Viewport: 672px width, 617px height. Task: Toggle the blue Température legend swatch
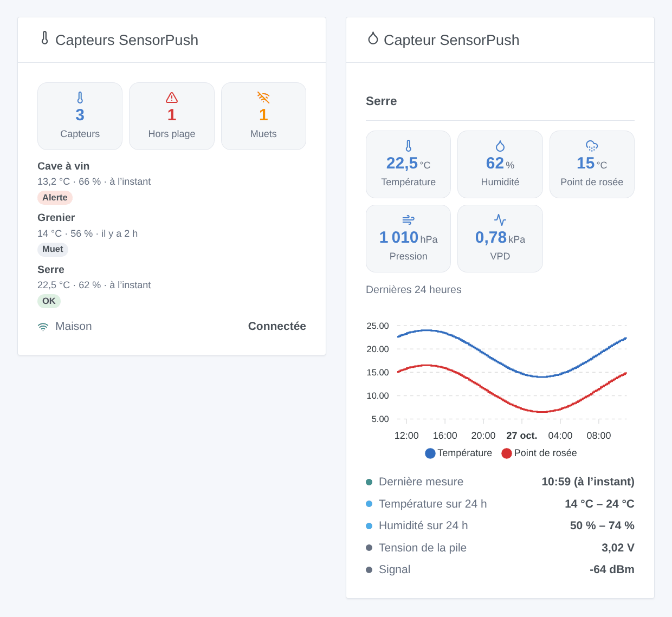(x=430, y=453)
